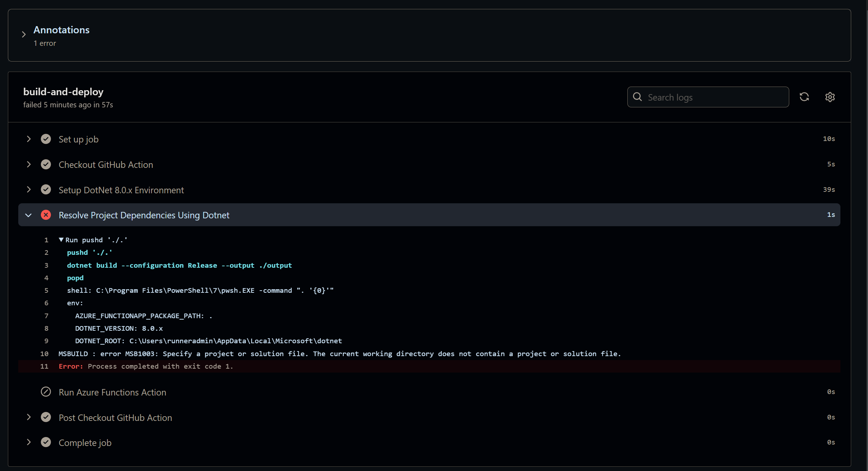Screen dimensions: 868x471
Task: Click the success checkmark beside Set up job
Action: tap(46, 139)
